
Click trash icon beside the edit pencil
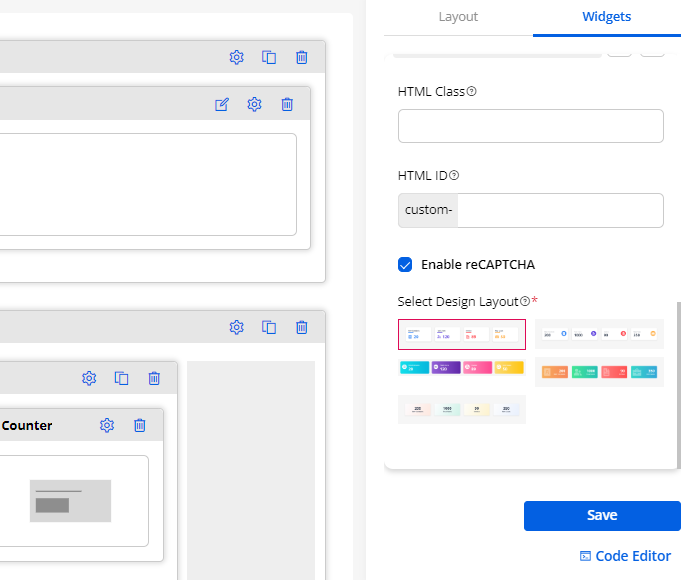pos(287,104)
